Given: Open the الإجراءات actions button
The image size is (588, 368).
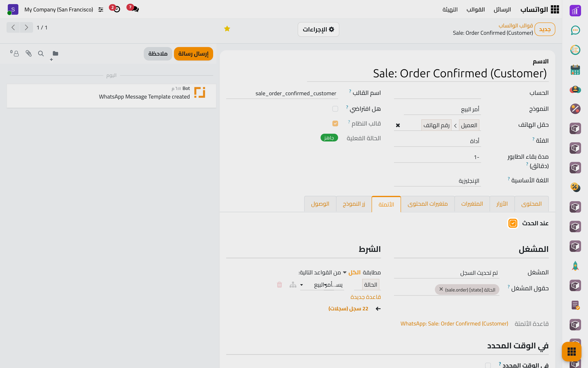Looking at the screenshot, I should pyautogui.click(x=318, y=29).
